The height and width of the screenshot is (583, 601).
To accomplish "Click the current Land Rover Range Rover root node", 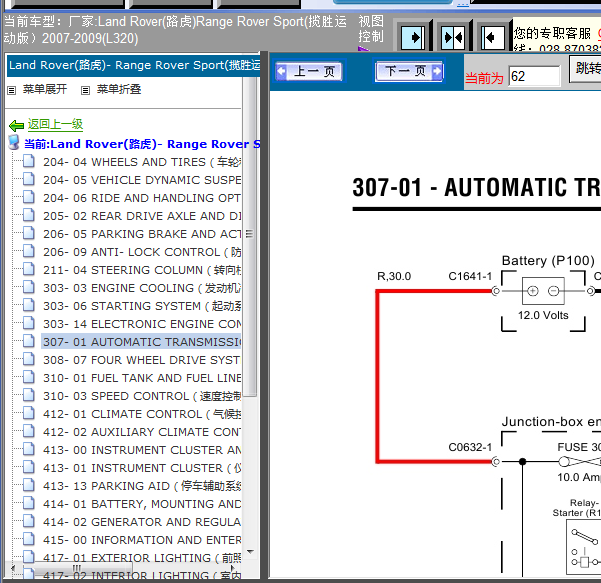I will (x=142, y=144).
